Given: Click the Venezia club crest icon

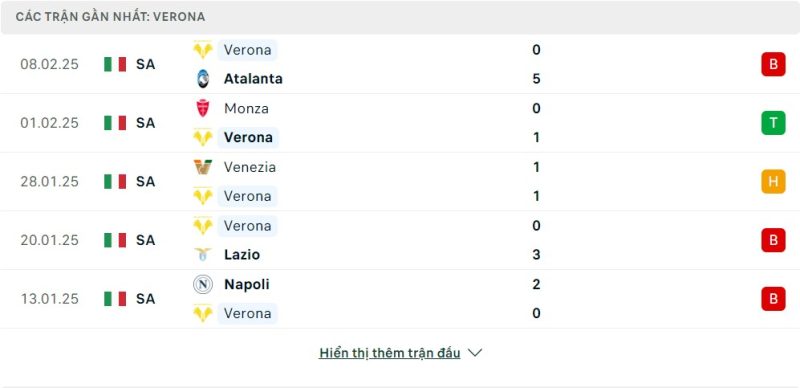Looking at the screenshot, I should point(203,167).
